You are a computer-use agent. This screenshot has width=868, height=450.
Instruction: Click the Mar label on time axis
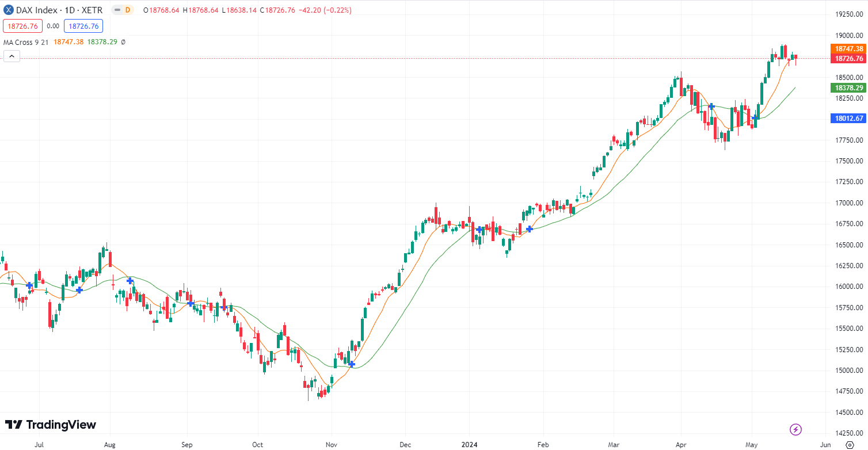[613, 445]
